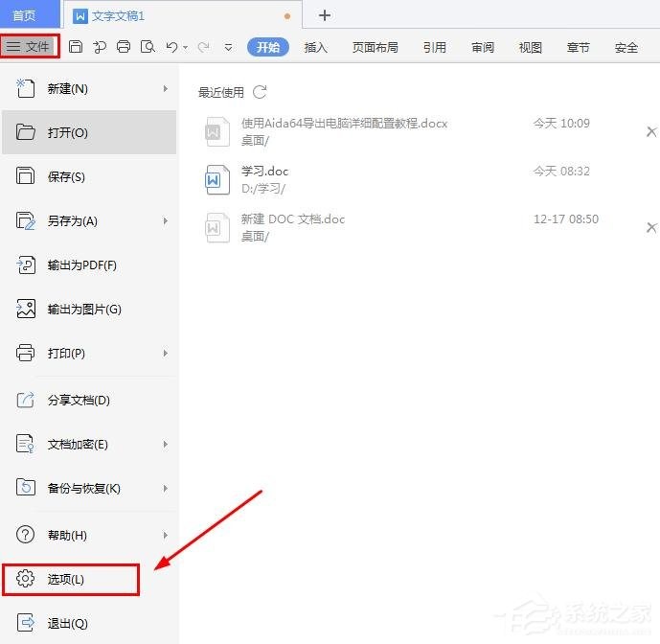Open the customize quick access toolbar dropdown

(x=228, y=47)
